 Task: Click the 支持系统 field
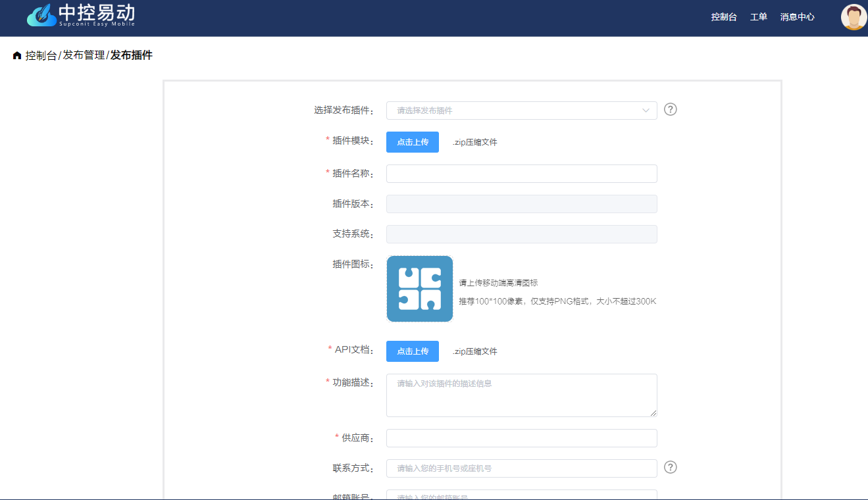pyautogui.click(x=521, y=234)
